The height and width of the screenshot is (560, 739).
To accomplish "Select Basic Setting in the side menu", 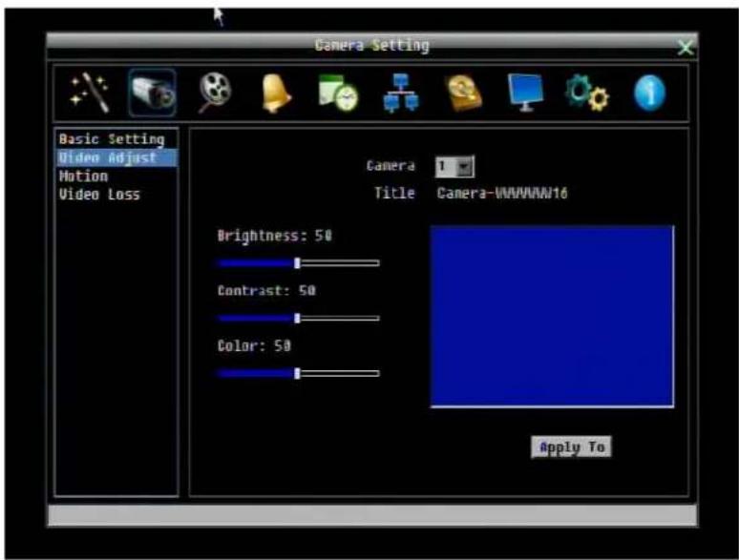I will (112, 139).
